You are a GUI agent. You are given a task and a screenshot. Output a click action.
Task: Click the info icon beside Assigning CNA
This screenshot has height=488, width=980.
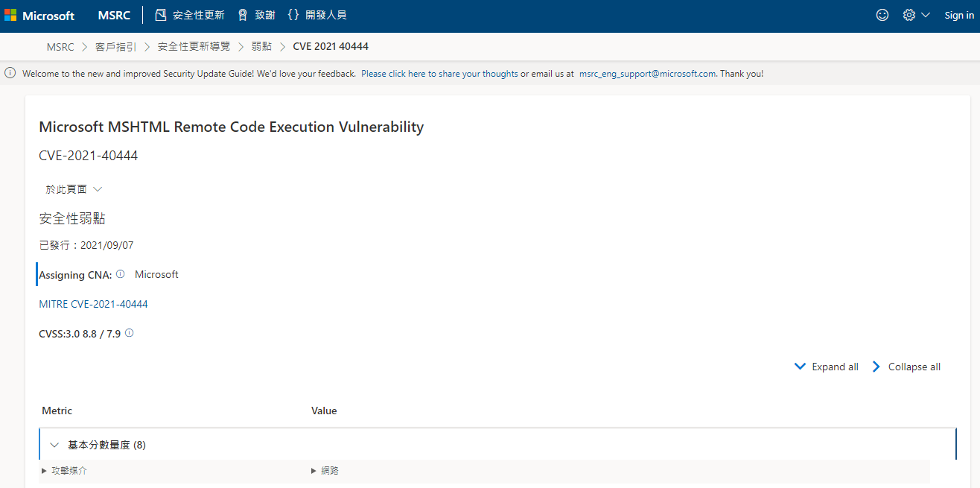click(x=121, y=274)
